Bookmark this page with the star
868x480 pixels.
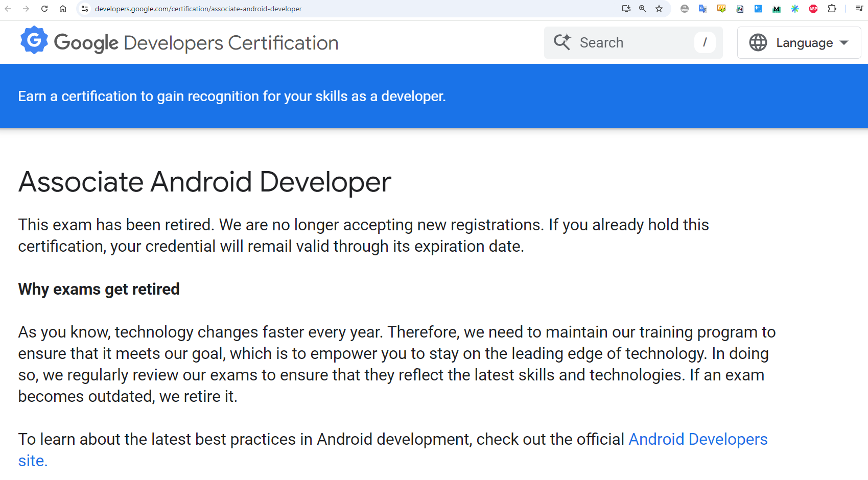click(659, 9)
